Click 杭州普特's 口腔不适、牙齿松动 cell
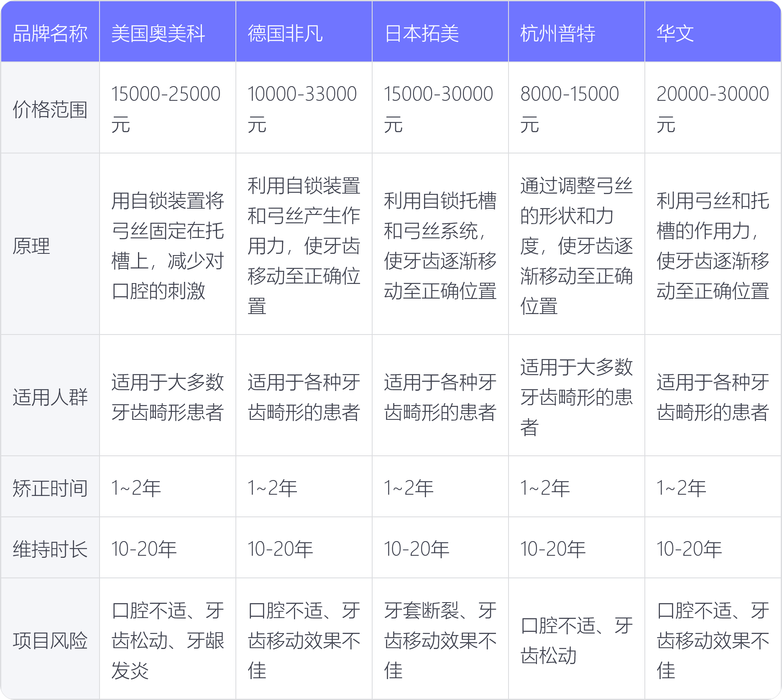 577,639
